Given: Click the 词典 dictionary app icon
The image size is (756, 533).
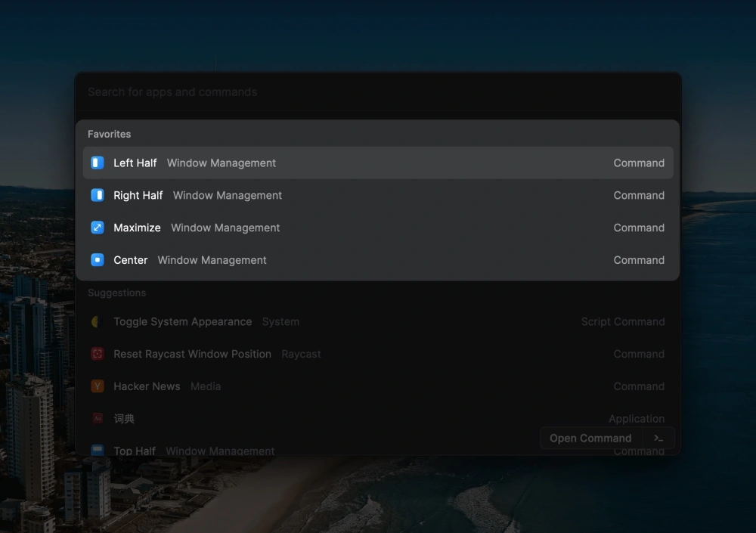Looking at the screenshot, I should [98, 419].
